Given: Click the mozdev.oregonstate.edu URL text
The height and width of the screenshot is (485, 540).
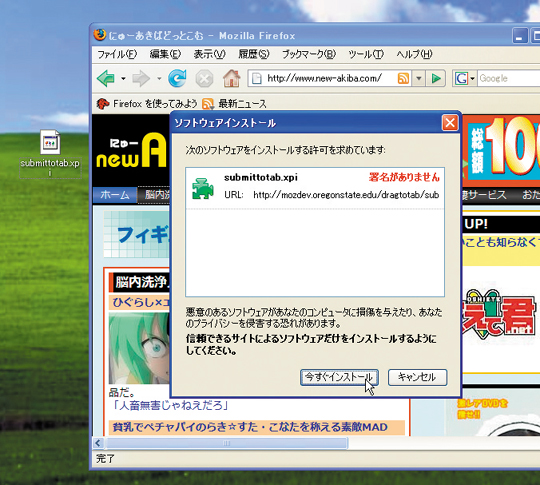Looking at the screenshot, I should 346,195.
